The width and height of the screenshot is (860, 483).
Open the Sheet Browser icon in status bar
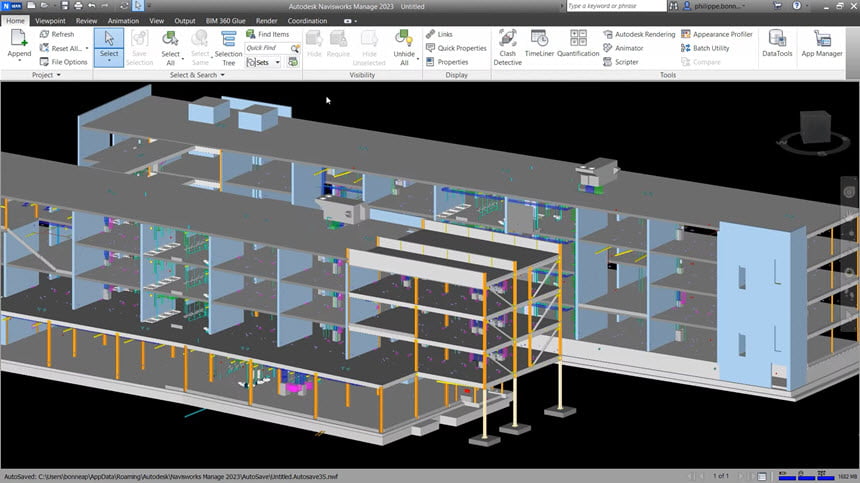point(762,476)
